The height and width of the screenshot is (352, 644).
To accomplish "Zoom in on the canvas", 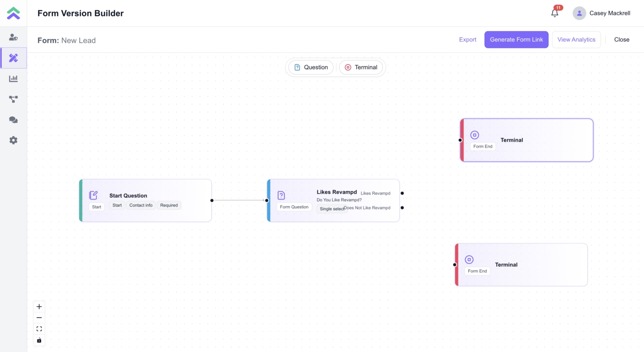I will 39,307.
